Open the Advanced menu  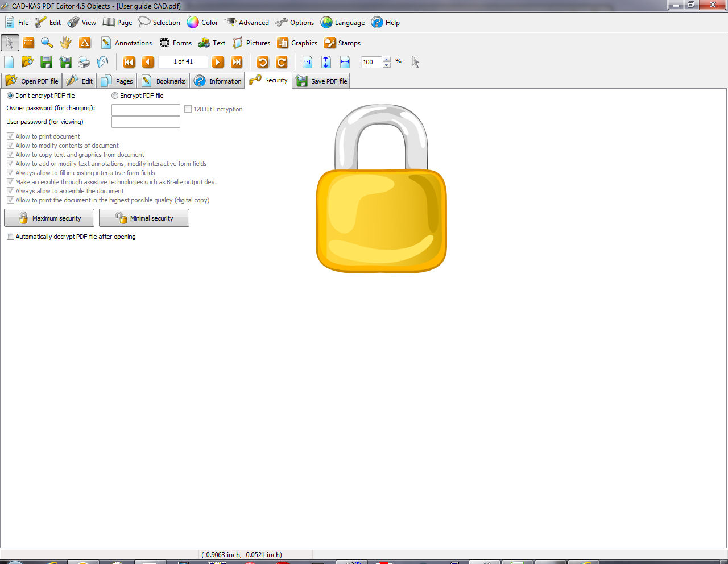(247, 23)
